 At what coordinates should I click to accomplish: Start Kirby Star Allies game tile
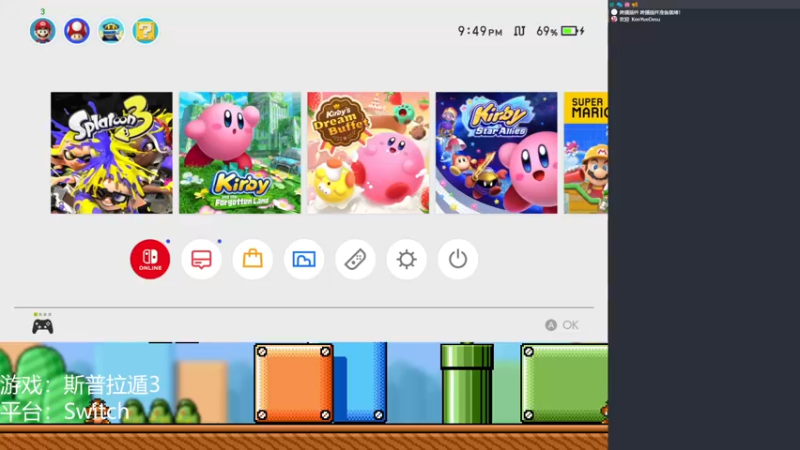pos(496,153)
